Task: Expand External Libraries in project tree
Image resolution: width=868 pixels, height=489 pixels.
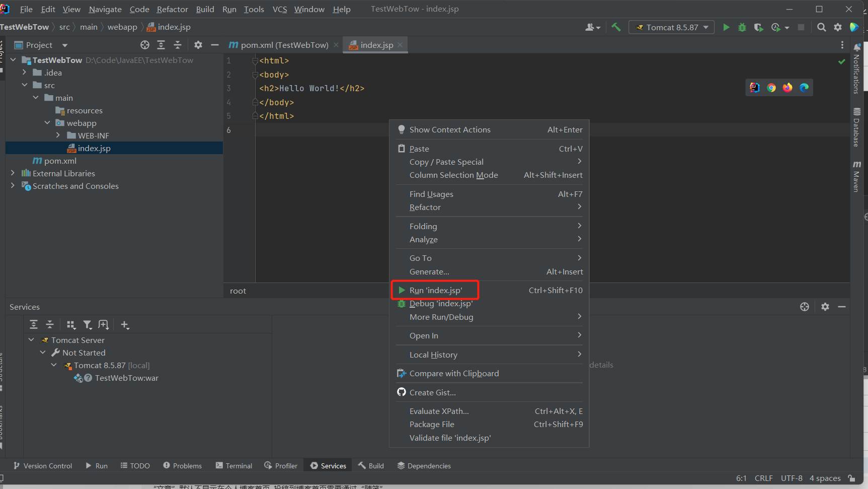Action: 13,173
